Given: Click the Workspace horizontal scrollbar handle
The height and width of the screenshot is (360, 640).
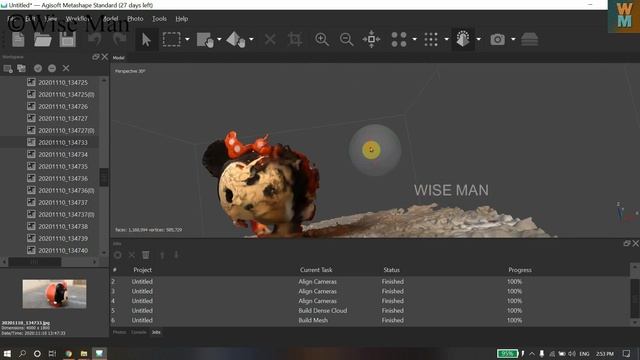Looking at the screenshot, I should 35,262.
